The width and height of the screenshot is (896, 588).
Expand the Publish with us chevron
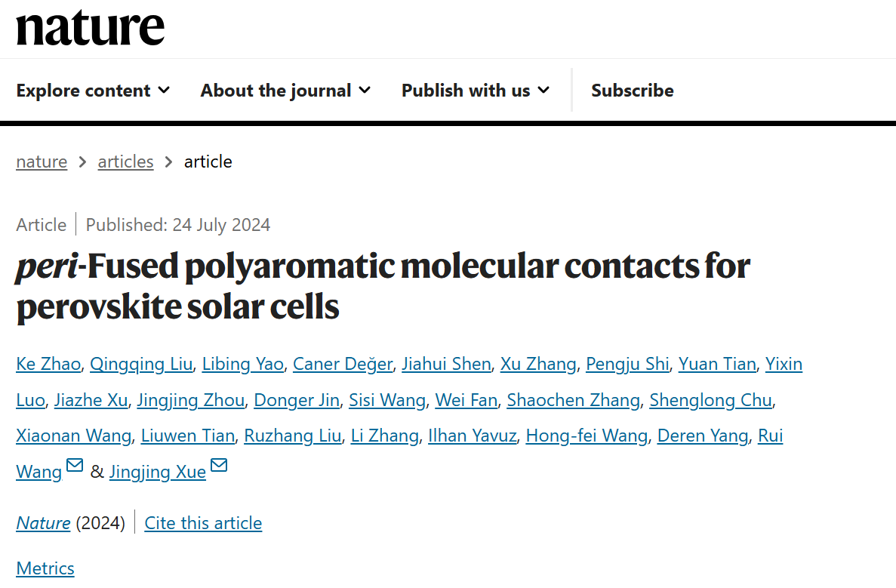pyautogui.click(x=543, y=91)
